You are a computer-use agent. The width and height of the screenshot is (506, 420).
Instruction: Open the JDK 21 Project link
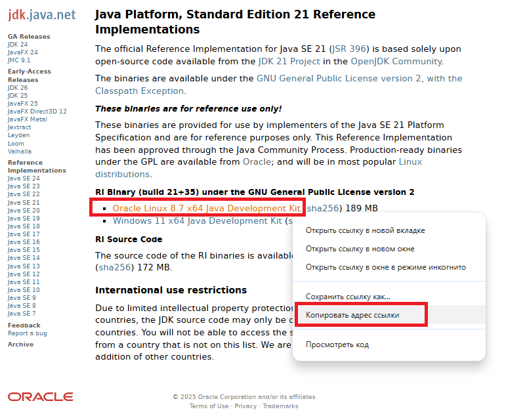pyautogui.click(x=289, y=62)
